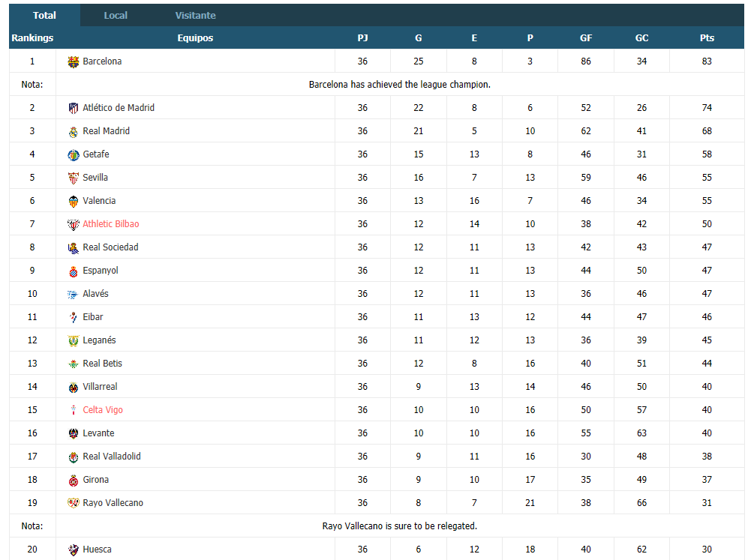
Task: Open the Girona team link
Action: coord(95,480)
